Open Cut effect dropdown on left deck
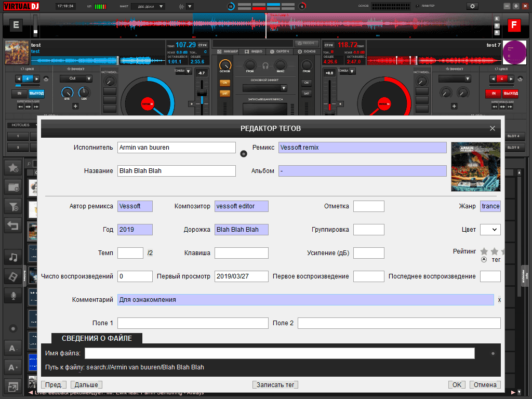Screen dimensions: 532x399 76,79
